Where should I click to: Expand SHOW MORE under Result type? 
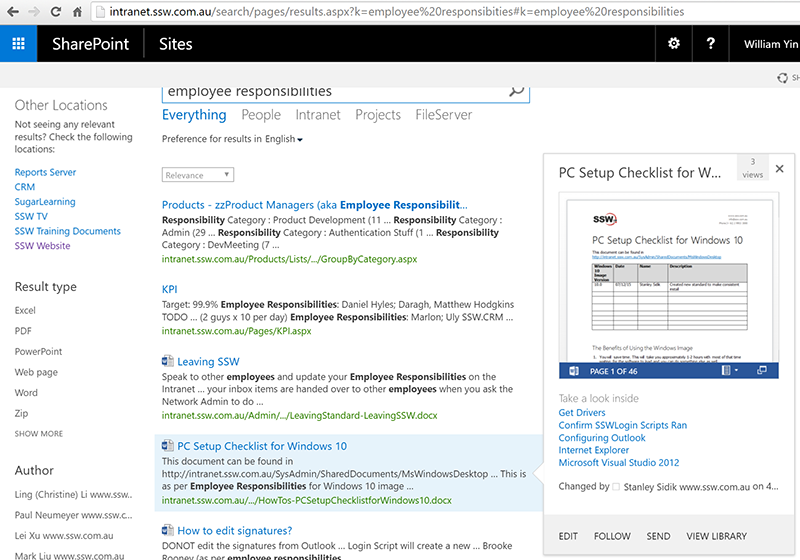point(39,434)
